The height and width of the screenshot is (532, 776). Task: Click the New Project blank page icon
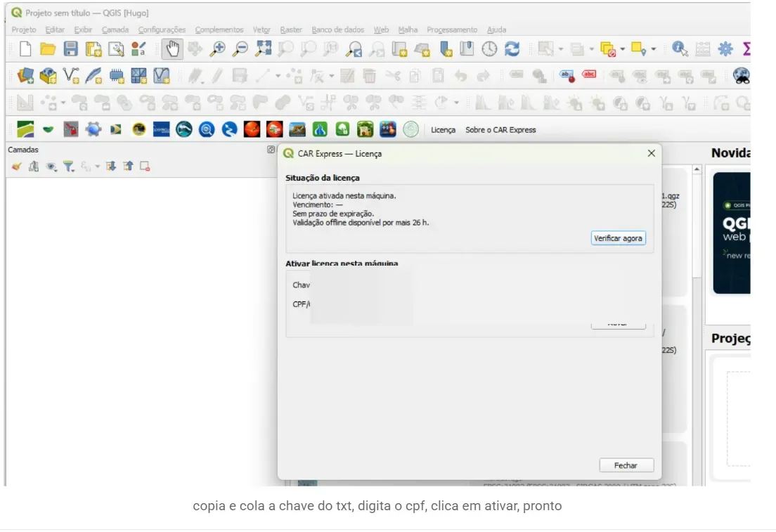25,49
